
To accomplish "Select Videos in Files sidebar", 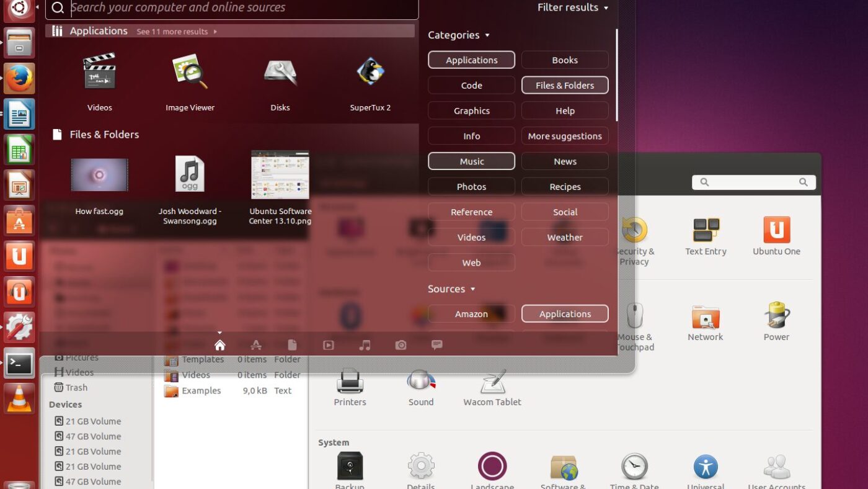I will pos(74,372).
